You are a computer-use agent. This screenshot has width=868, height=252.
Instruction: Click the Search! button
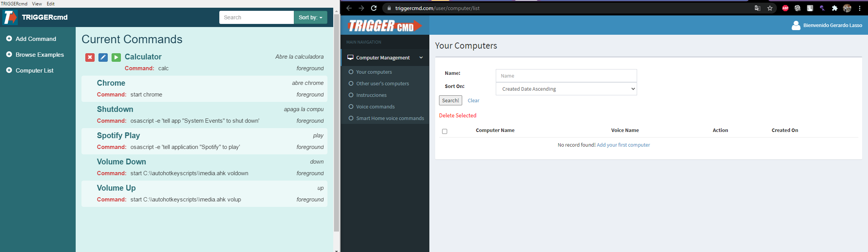450,100
